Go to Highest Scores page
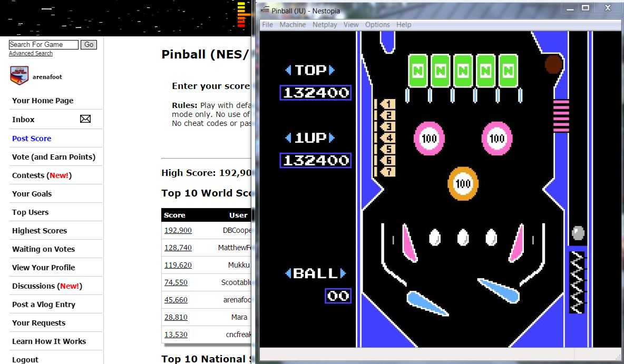 [40, 231]
